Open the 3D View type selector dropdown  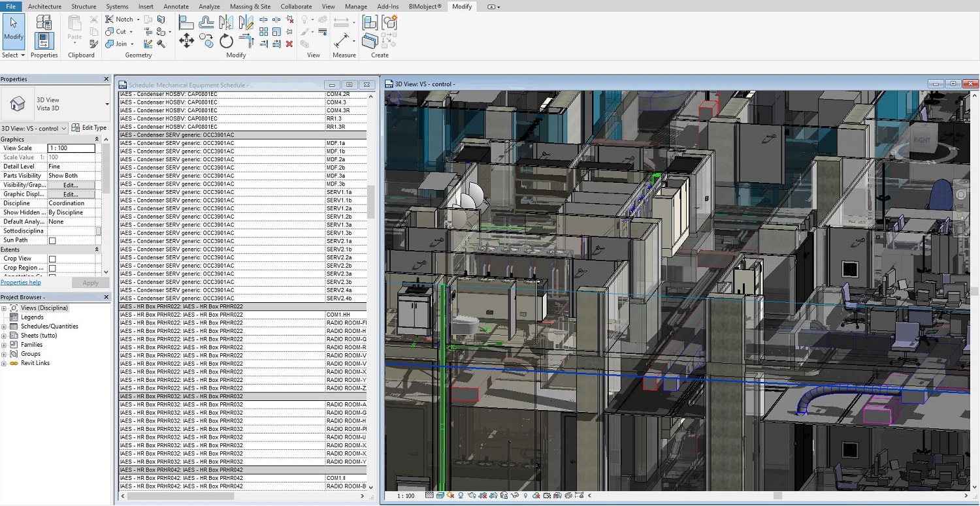point(107,104)
